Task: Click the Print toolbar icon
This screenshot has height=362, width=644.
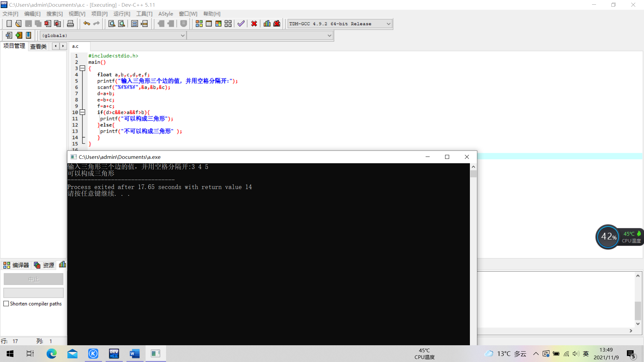Action: pos(70,24)
